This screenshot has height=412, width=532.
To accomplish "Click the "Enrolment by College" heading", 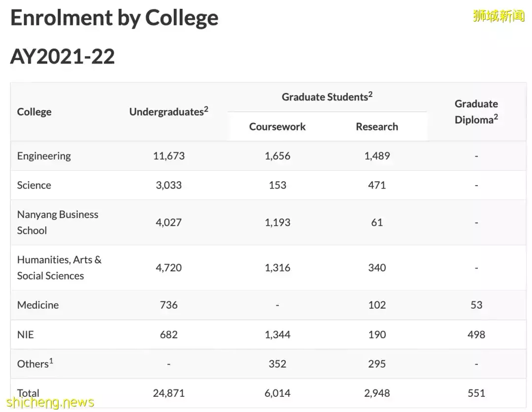I will tap(114, 18).
